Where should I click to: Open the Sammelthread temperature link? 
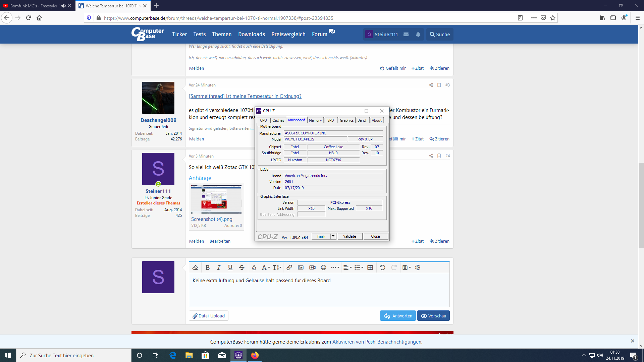(245, 96)
